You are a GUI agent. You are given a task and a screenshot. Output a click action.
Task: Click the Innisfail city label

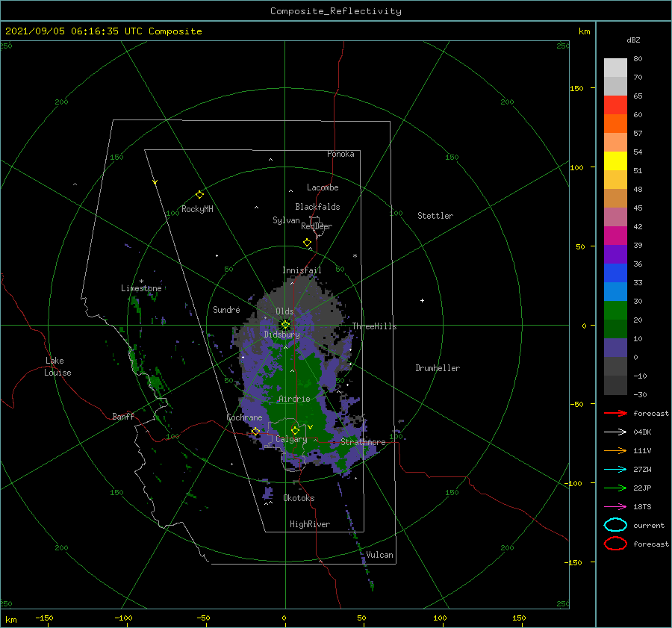(302, 270)
